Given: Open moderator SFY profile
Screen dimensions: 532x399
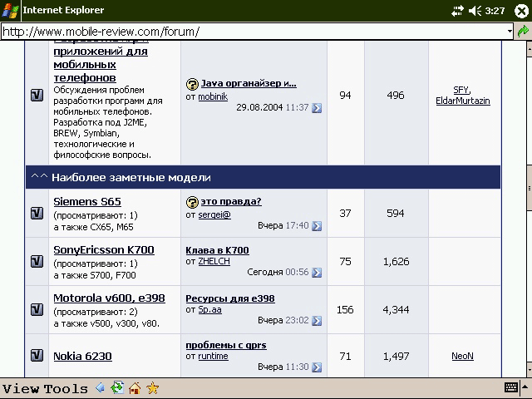Looking at the screenshot, I should (462, 90).
